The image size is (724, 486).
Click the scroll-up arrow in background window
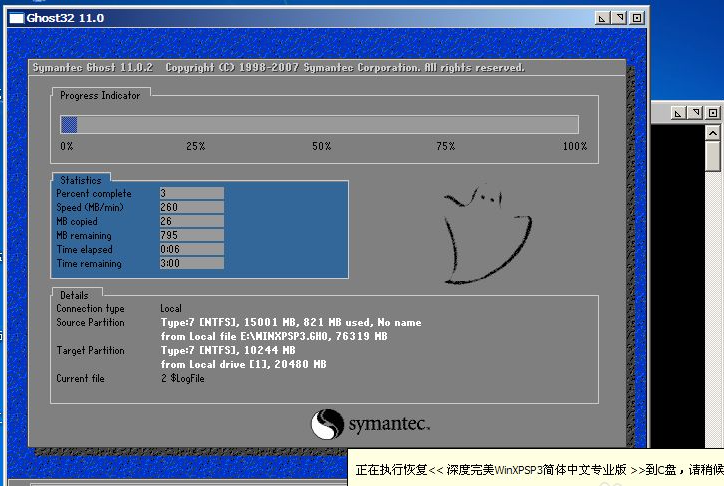[712, 133]
